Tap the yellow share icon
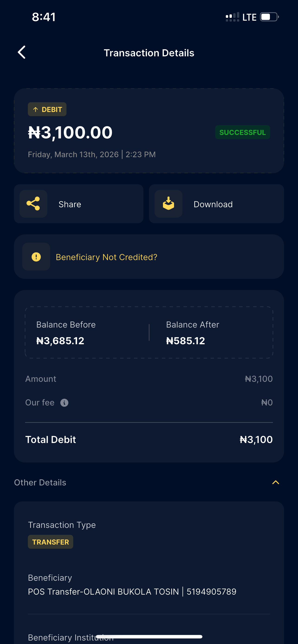298x644 pixels. (x=33, y=204)
